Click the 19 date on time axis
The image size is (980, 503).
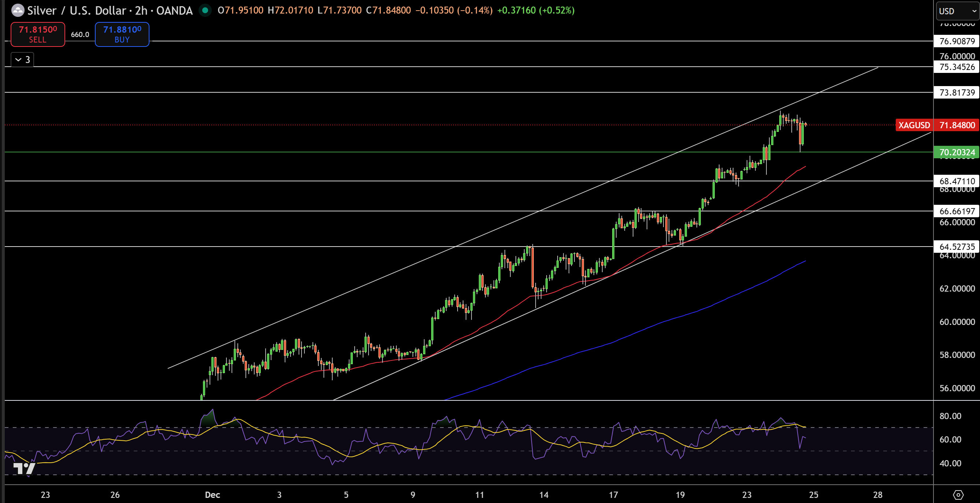click(680, 495)
